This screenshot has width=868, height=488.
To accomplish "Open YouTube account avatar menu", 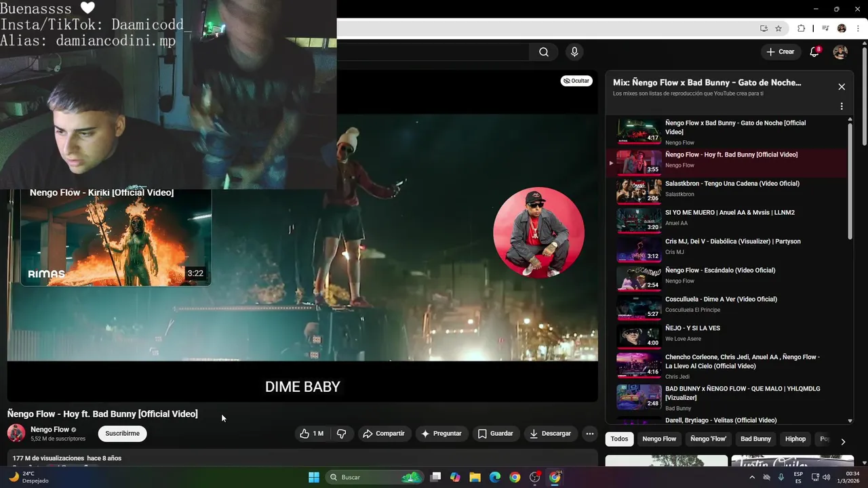I will click(x=840, y=52).
